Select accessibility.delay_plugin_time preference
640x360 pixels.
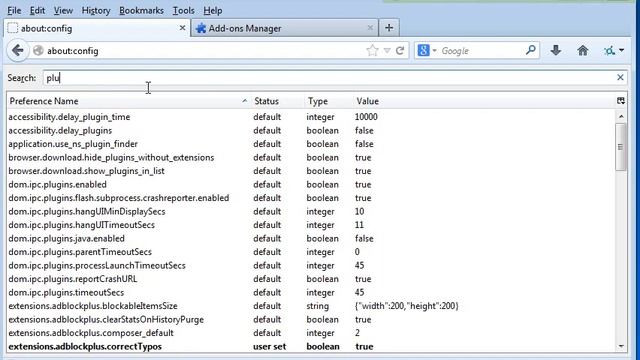pos(311,117)
